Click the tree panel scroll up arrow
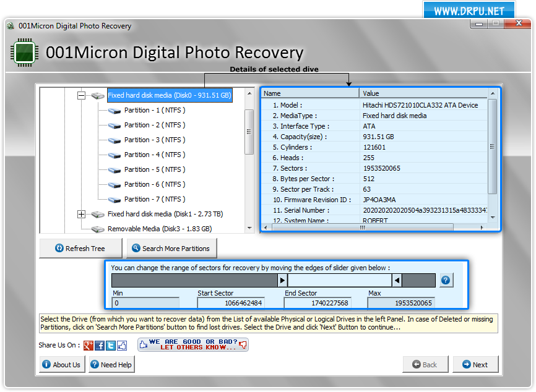Image resolution: width=536 pixels, height=392 pixels. [249, 93]
